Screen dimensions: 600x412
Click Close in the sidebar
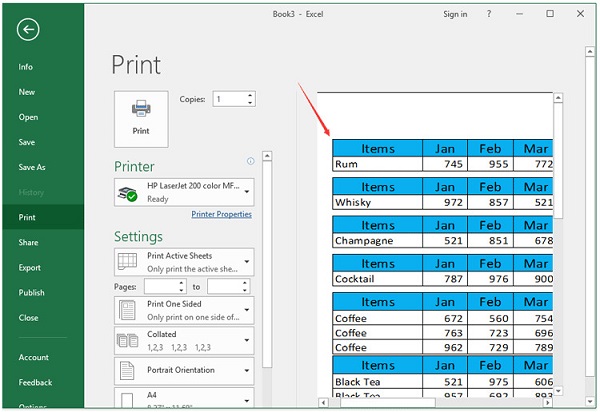pos(28,318)
